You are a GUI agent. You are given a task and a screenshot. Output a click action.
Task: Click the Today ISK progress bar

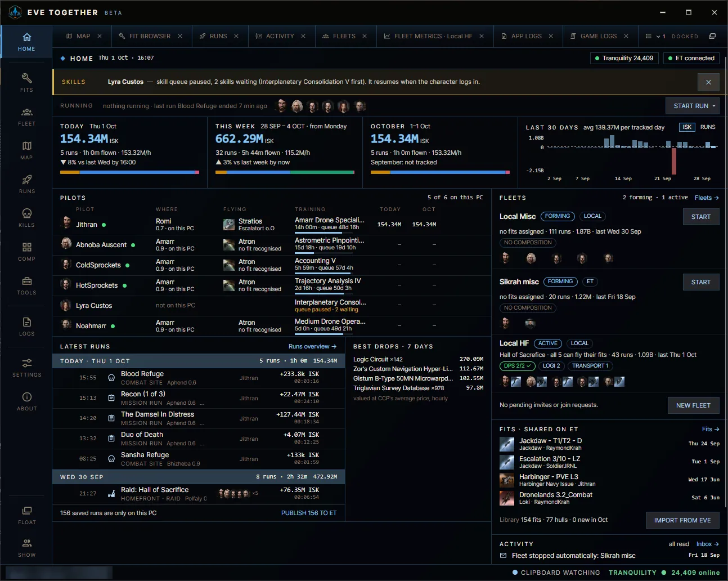tap(129, 172)
